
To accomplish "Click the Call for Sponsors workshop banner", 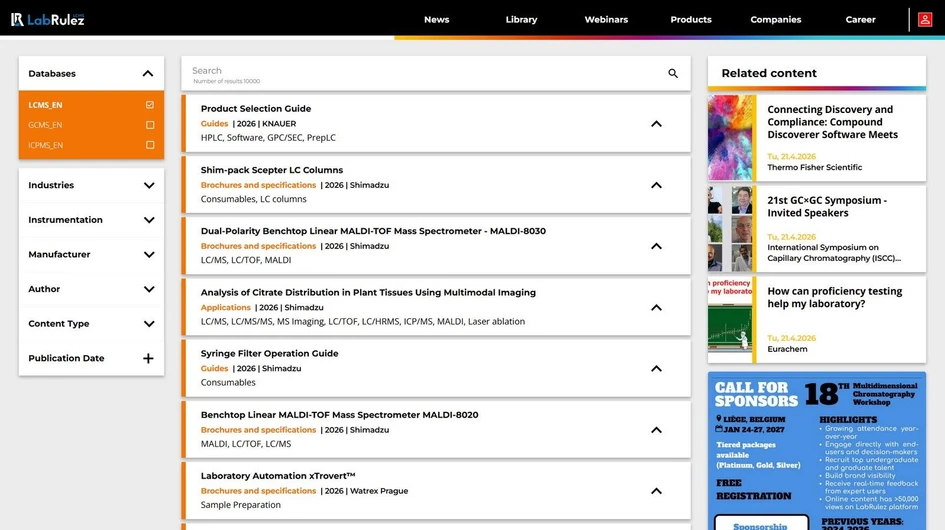I will 816,450.
